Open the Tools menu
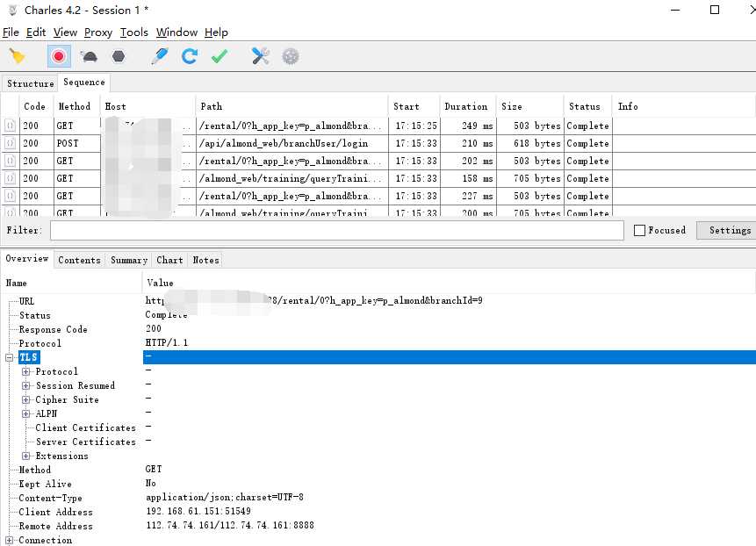Image resolution: width=756 pixels, height=546 pixels. pyautogui.click(x=134, y=32)
